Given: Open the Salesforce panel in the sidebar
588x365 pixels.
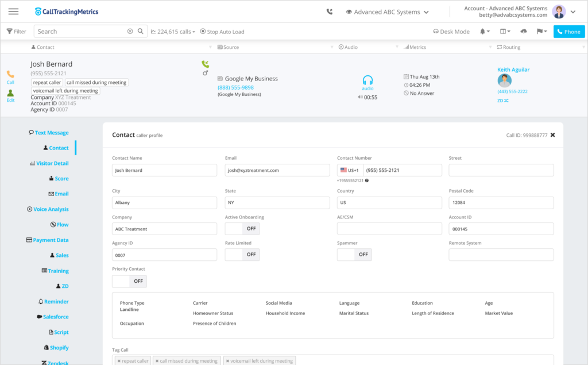Looking at the screenshot, I should 54,316.
